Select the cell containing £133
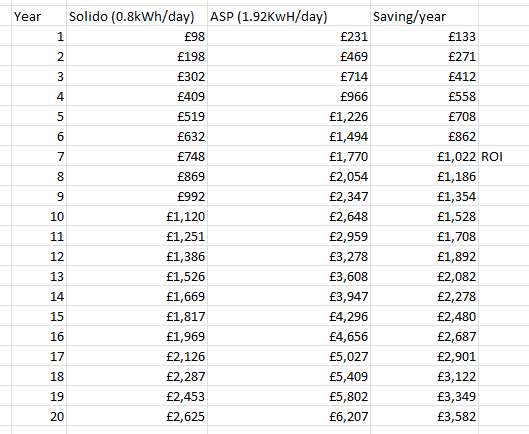The width and height of the screenshot is (529, 434). pyautogui.click(x=425, y=36)
